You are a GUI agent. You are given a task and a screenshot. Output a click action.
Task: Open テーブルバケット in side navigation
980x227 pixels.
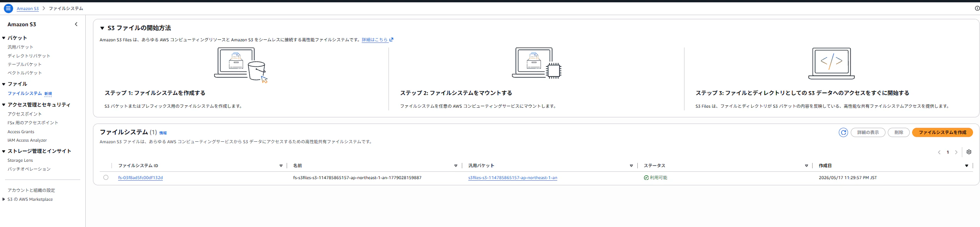25,64
